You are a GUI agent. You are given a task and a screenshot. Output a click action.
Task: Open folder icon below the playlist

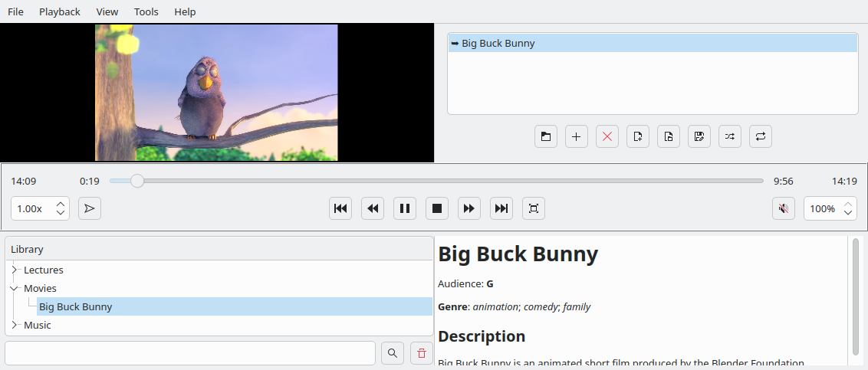546,136
